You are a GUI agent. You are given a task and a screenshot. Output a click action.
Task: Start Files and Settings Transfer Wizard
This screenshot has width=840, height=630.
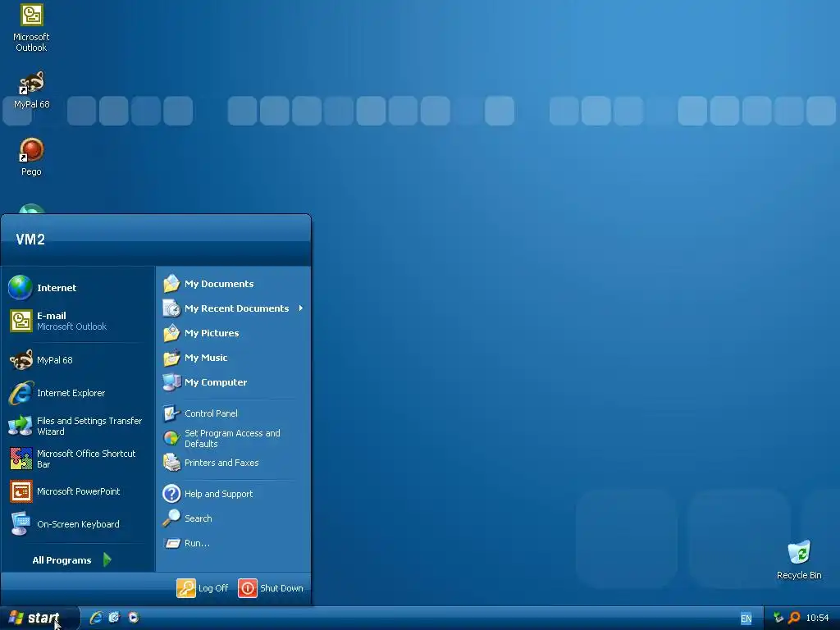(x=78, y=426)
